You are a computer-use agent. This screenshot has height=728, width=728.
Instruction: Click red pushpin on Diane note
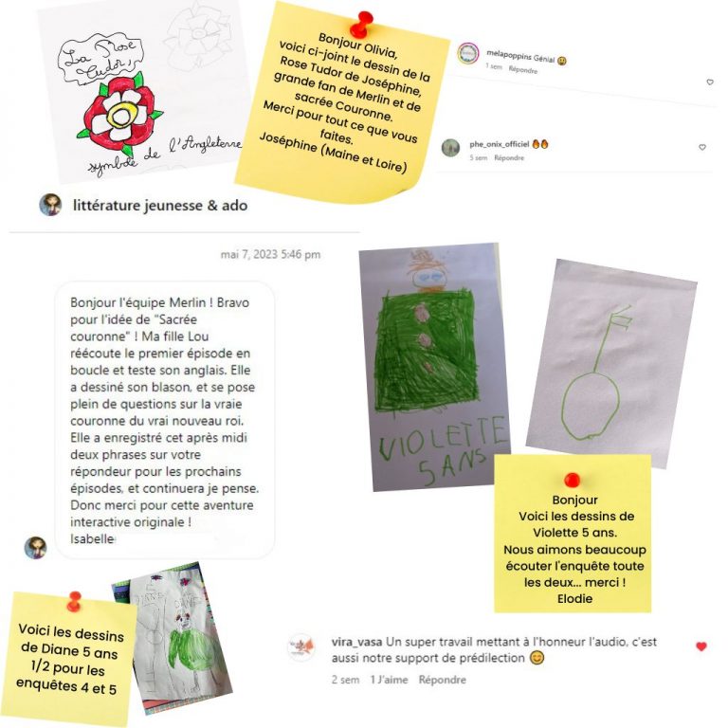click(73, 601)
